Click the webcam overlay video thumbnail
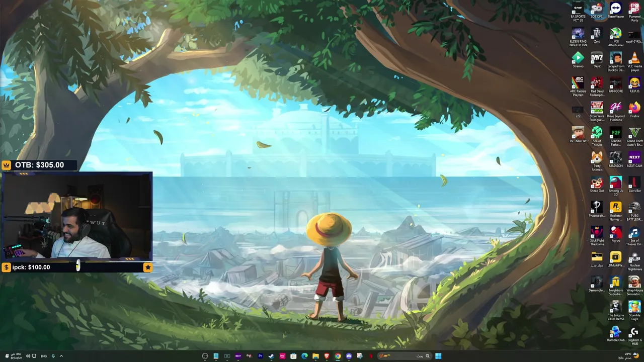This screenshot has height=362, width=644. tap(76, 216)
